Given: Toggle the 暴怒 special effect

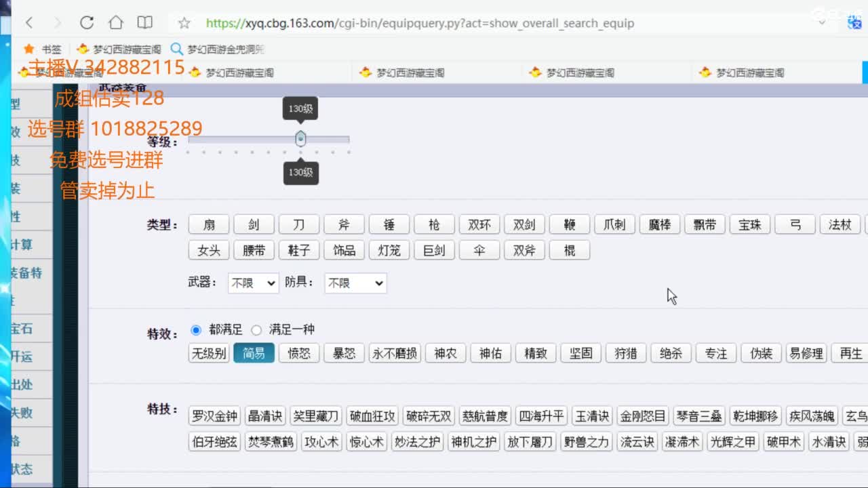Looking at the screenshot, I should point(344,353).
